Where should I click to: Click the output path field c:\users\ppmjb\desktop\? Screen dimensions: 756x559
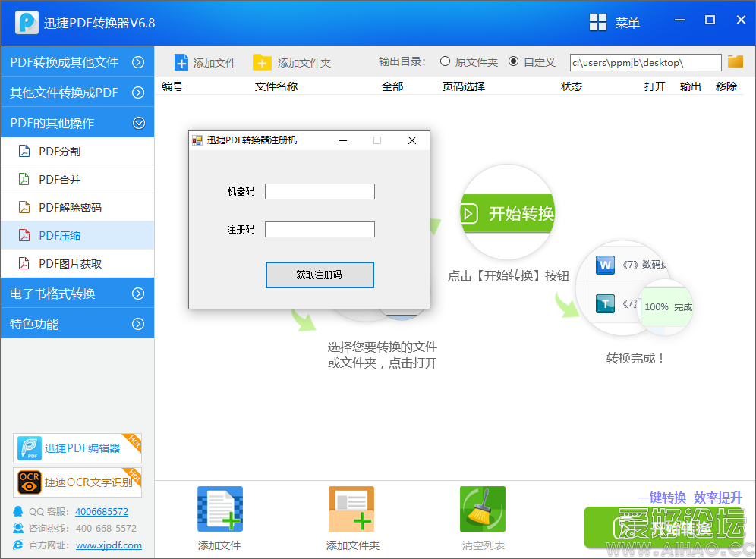pyautogui.click(x=646, y=62)
